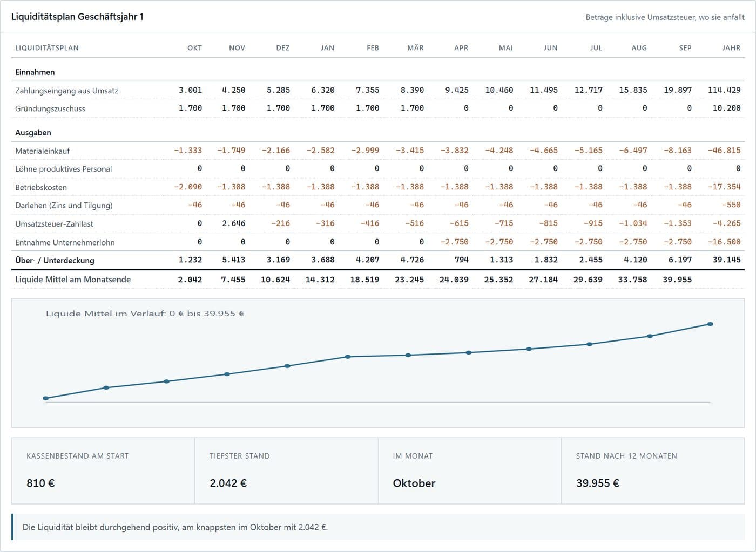Click the Entnahme Unternehmerlohn row label
The image size is (756, 552).
pos(65,242)
